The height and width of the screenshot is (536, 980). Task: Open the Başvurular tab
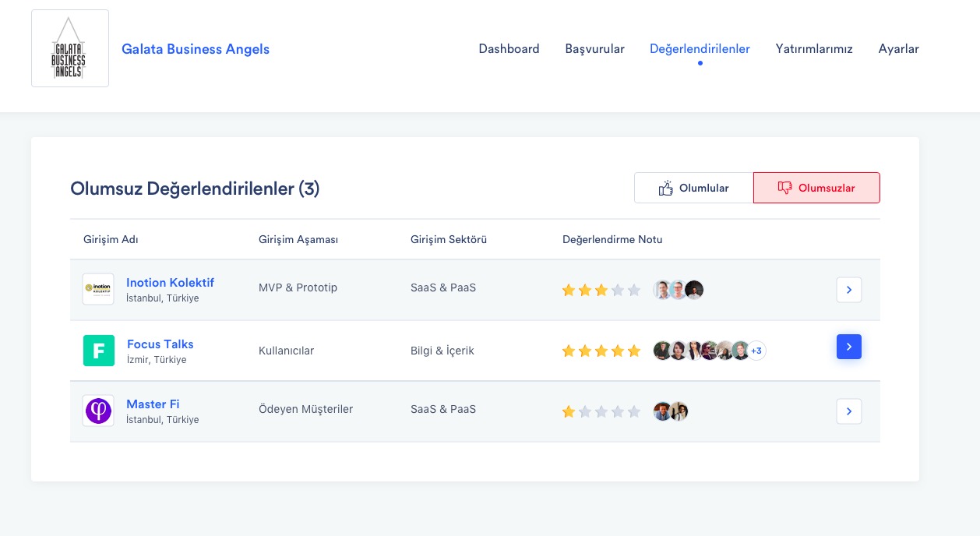coord(594,49)
